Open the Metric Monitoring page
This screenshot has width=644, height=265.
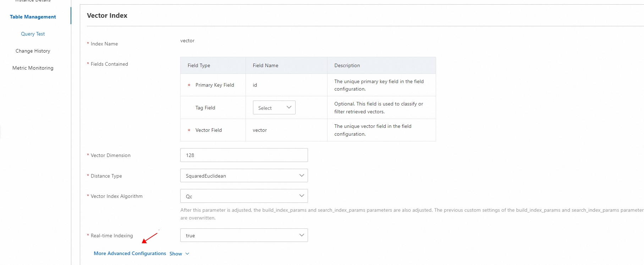tap(33, 68)
